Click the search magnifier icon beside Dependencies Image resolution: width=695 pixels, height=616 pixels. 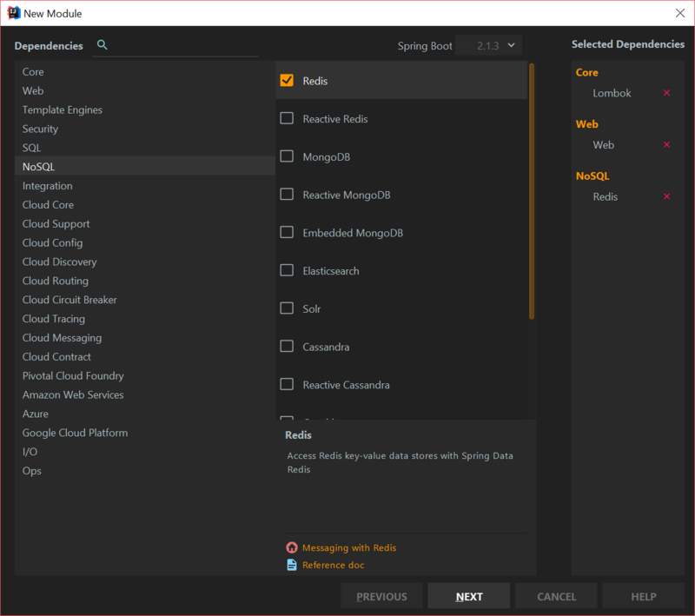pyautogui.click(x=103, y=45)
